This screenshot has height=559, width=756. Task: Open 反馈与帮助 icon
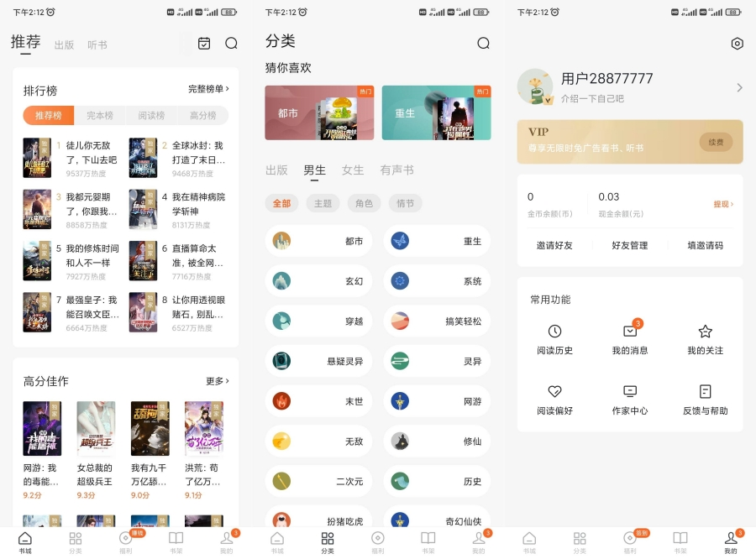click(x=705, y=391)
